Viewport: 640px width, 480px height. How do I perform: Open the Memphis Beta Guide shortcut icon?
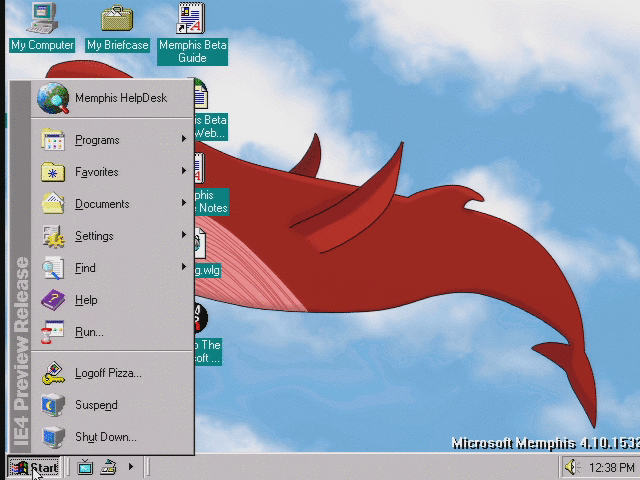191,18
